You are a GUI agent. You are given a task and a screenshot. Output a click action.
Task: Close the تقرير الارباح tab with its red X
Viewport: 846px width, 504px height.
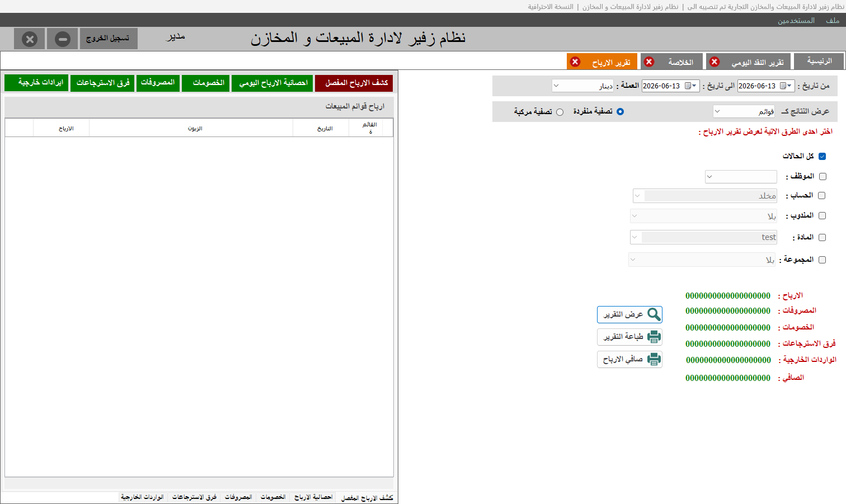(575, 62)
